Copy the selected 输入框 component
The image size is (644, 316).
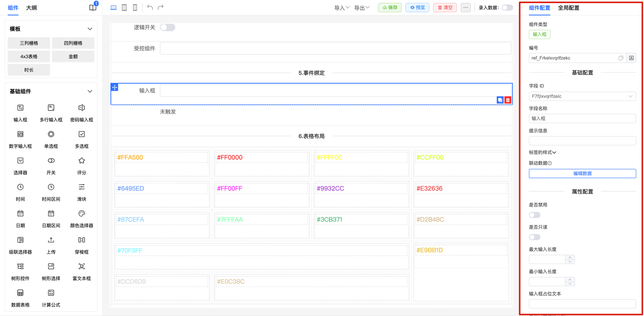pos(500,100)
